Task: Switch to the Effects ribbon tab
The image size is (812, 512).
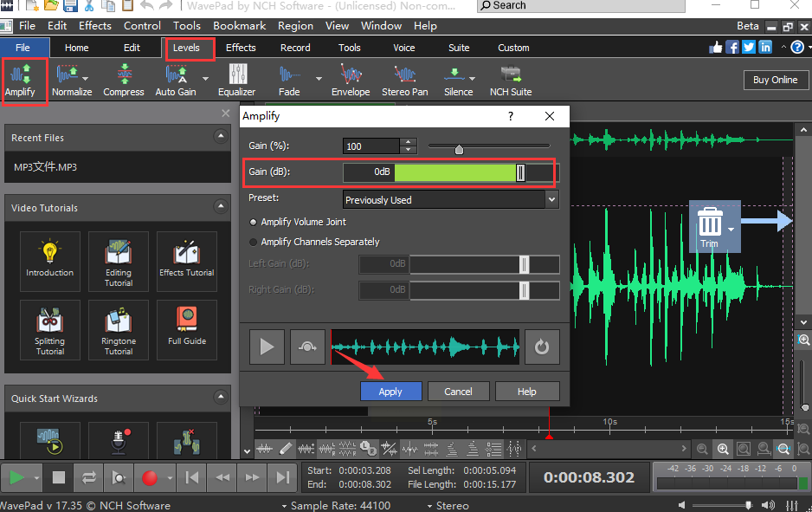Action: pos(241,48)
